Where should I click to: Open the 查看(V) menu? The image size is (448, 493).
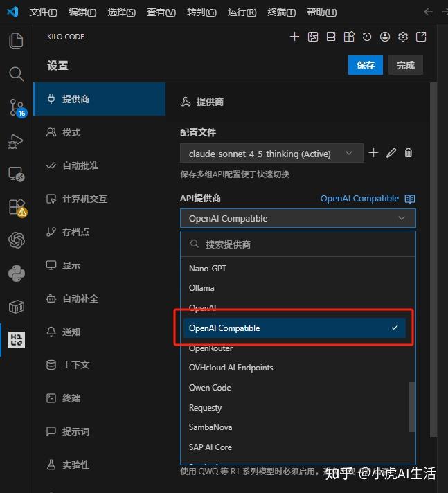(x=161, y=12)
